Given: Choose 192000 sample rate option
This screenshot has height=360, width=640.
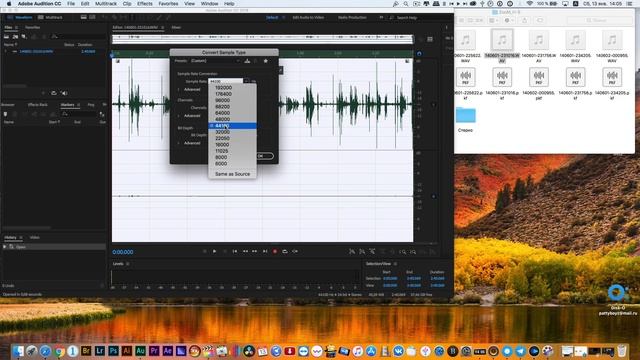Looking at the screenshot, I should click(x=232, y=88).
